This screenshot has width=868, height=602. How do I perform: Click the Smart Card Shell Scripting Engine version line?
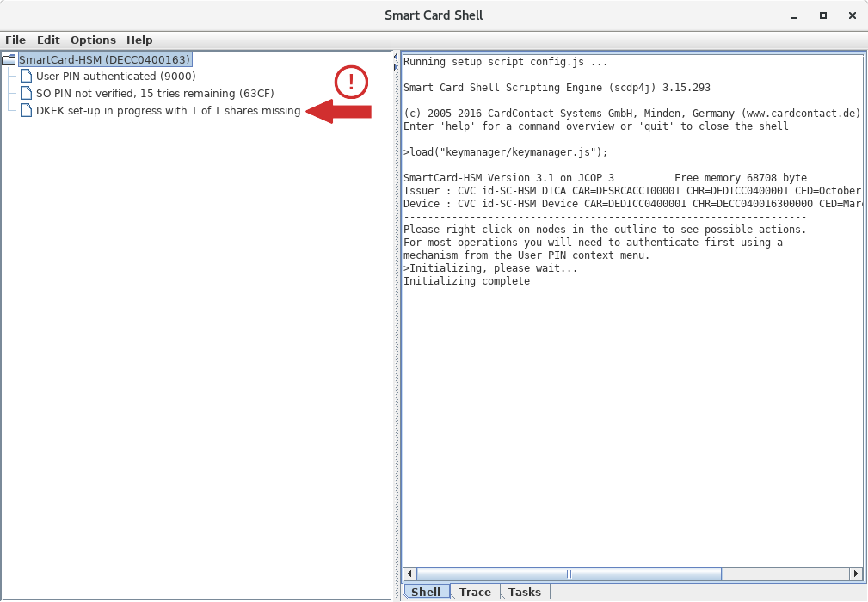tap(557, 88)
